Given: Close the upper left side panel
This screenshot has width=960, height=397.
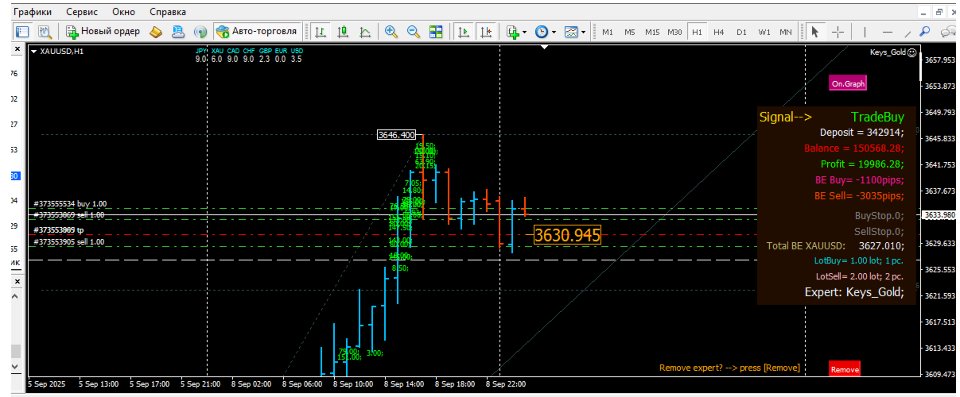Looking at the screenshot, I should pos(17,50).
